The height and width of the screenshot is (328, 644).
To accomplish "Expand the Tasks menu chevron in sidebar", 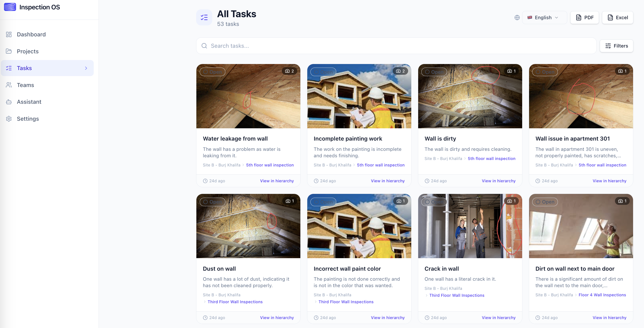I will click(86, 68).
